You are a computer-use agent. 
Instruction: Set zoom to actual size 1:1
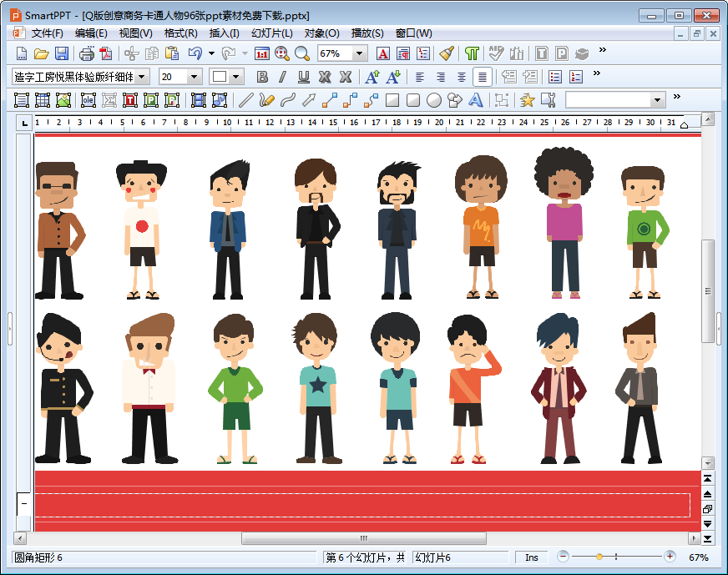pos(262,54)
